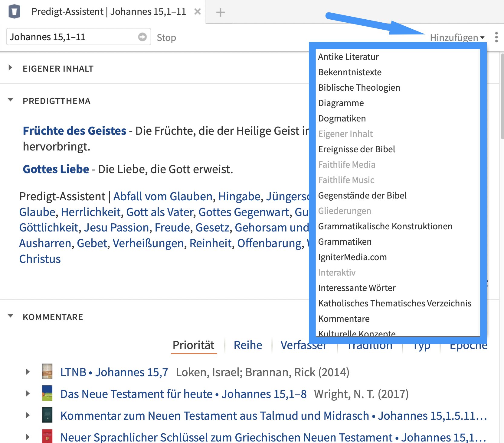Open Das Neue Testament für heute link
The height and width of the screenshot is (443, 504).
183,394
